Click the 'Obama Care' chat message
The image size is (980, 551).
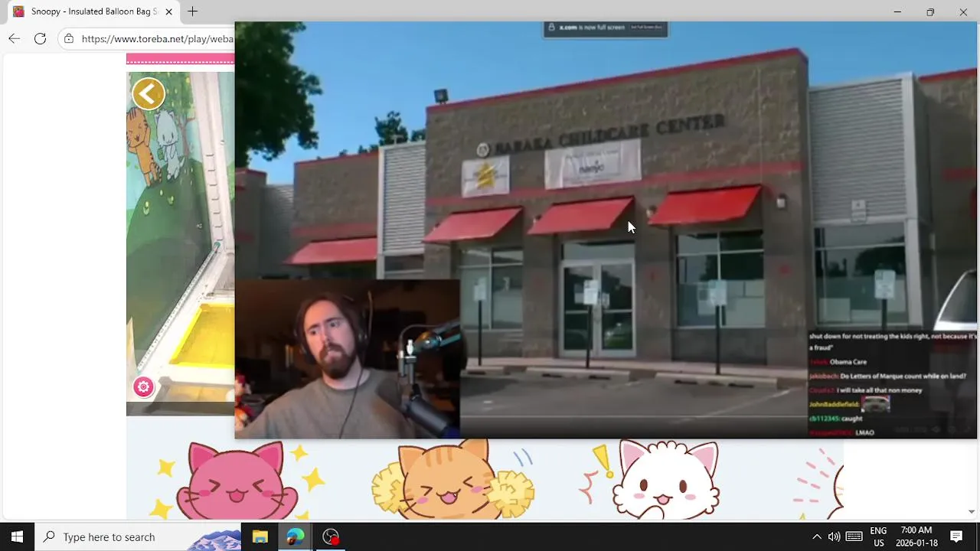[x=838, y=362]
